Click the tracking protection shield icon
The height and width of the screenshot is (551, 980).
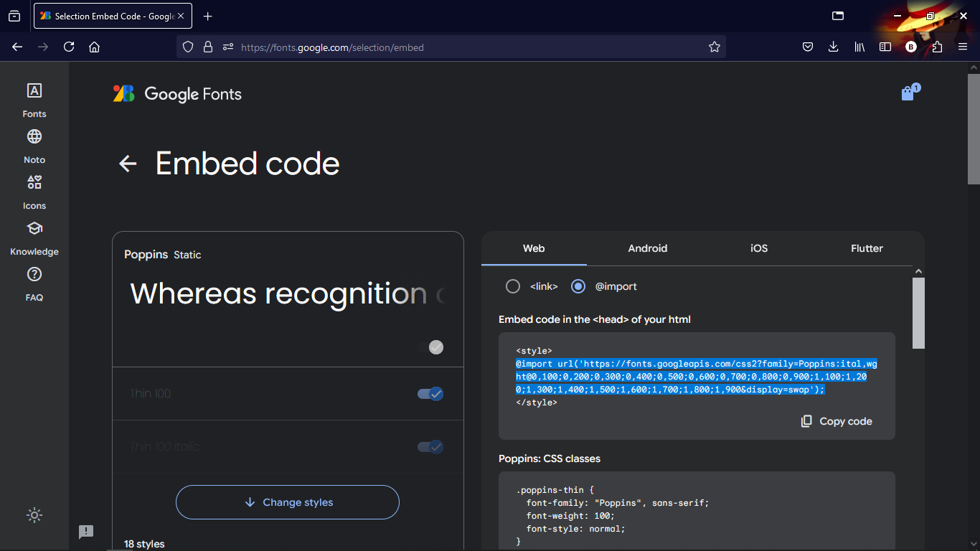tap(188, 47)
